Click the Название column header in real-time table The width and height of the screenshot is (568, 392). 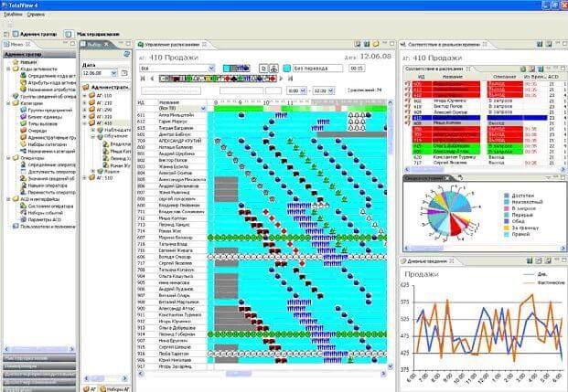pyautogui.click(x=453, y=77)
